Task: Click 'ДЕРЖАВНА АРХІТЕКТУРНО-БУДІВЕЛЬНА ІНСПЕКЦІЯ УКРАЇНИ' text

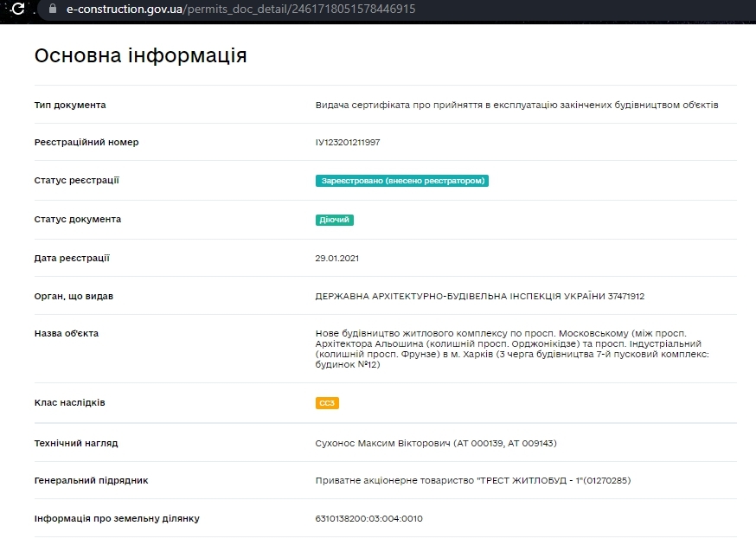Action: click(480, 296)
